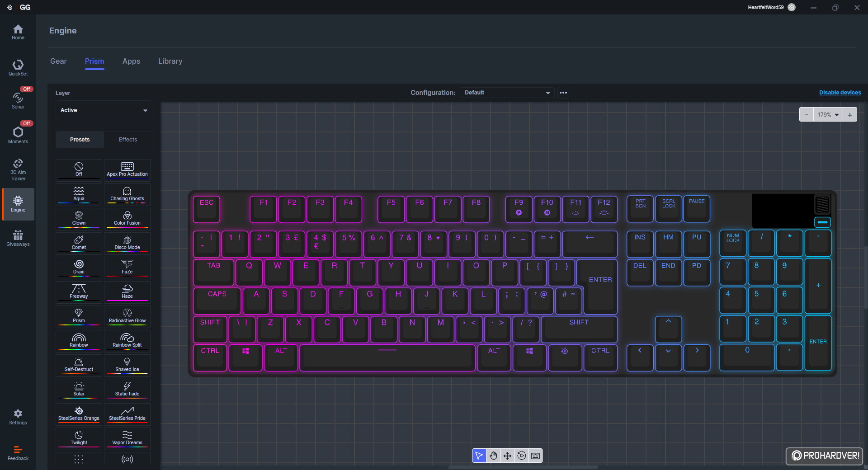868x470 pixels.
Task: Apply the Rainbow Split preset
Action: pos(127,341)
